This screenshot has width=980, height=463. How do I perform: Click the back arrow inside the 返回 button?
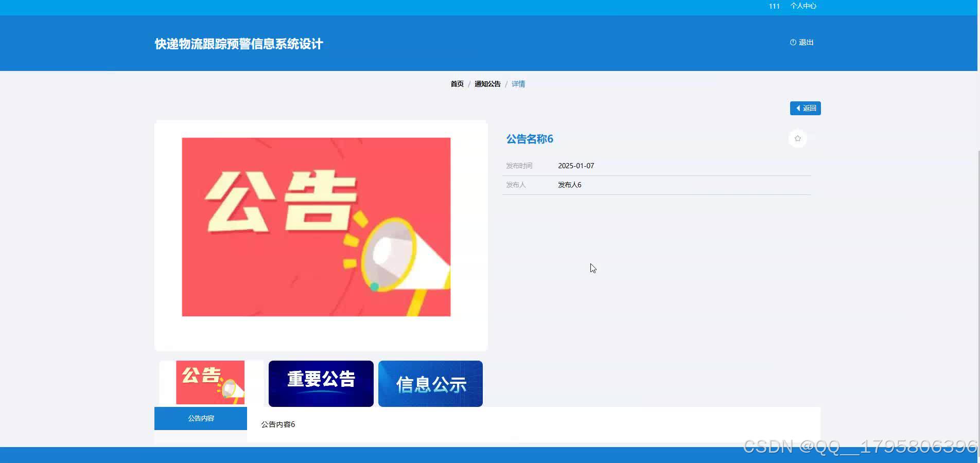pos(799,108)
